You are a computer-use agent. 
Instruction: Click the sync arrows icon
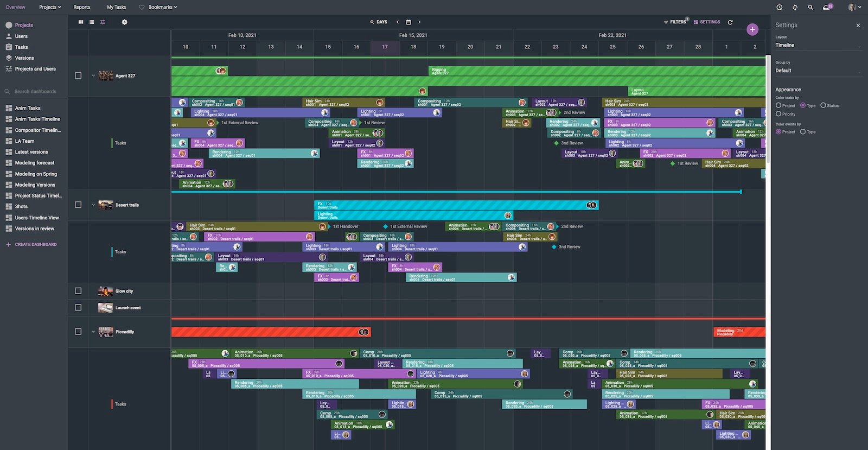(795, 7)
